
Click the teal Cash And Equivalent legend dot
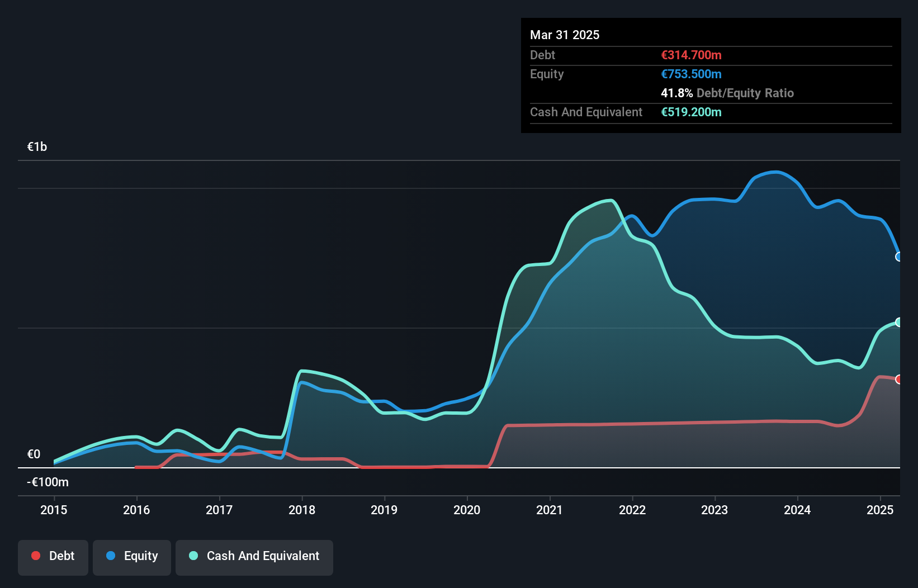click(x=193, y=556)
